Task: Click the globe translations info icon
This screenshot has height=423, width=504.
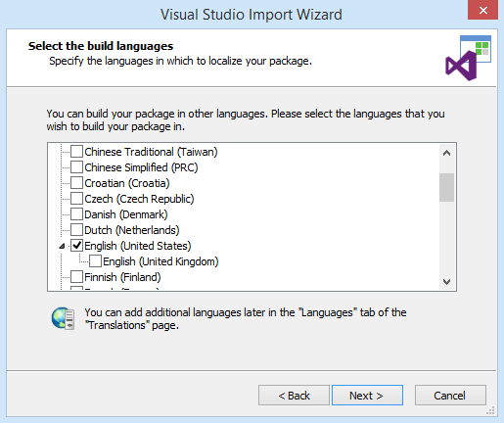Action: point(63,318)
